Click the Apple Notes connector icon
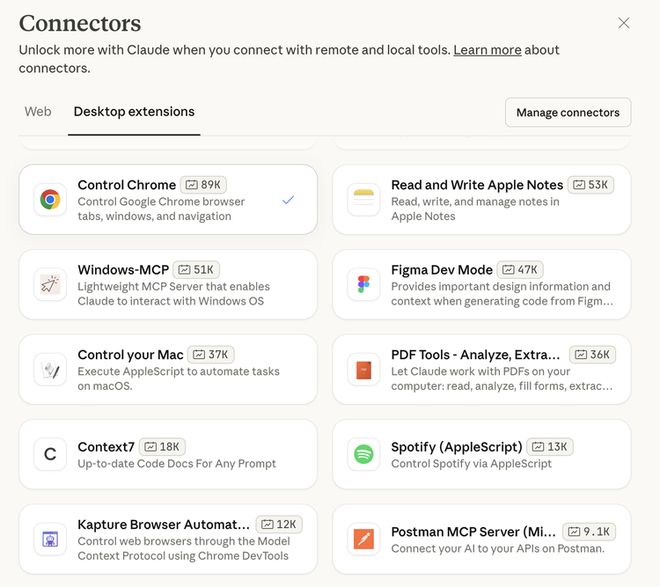660x587 pixels. click(x=363, y=200)
